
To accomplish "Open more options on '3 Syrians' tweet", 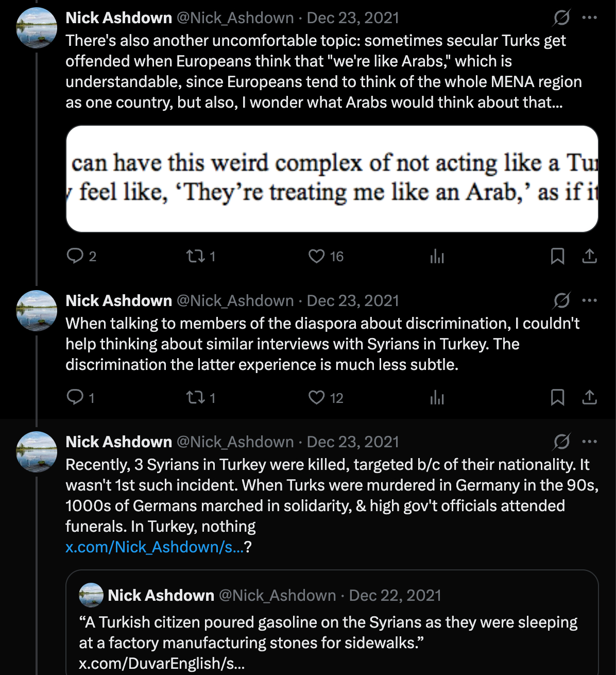I will point(589,442).
